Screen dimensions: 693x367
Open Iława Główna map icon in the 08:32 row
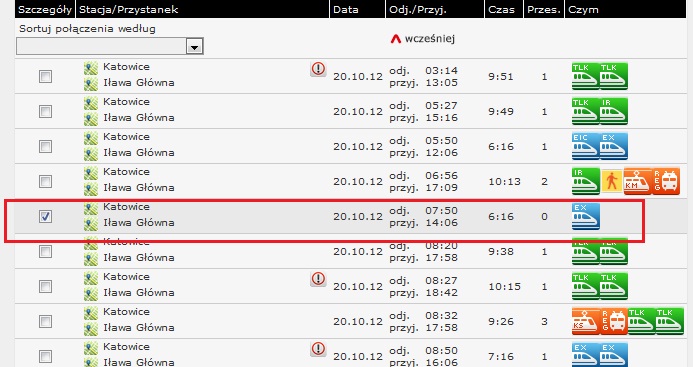point(91,329)
